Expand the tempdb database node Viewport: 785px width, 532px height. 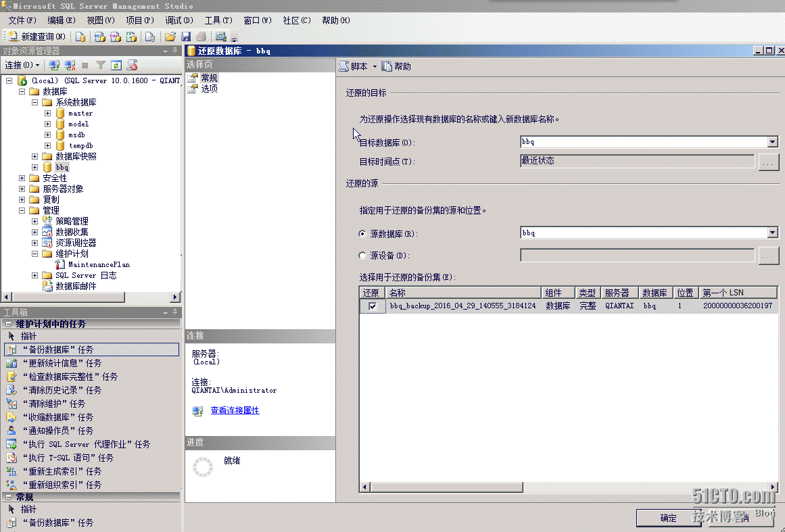[47, 145]
